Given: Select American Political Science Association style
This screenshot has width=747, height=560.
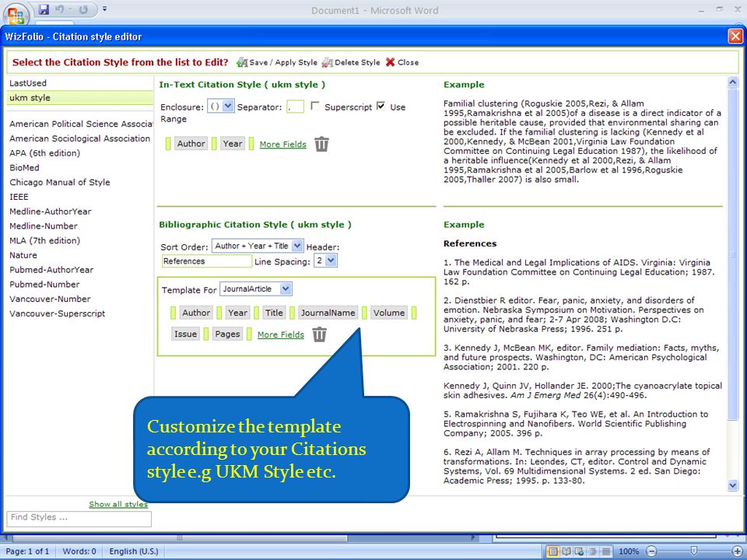Looking at the screenshot, I should pyautogui.click(x=81, y=124).
